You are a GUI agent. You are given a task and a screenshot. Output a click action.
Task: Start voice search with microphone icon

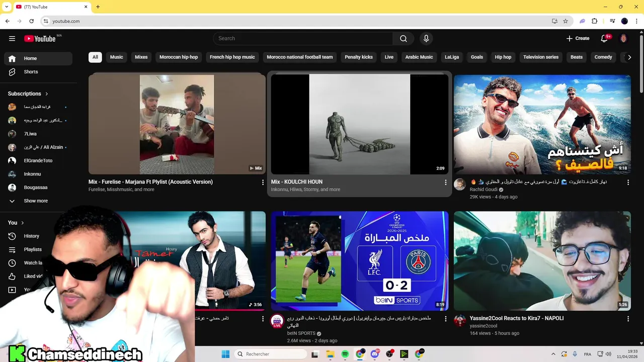[426, 38]
